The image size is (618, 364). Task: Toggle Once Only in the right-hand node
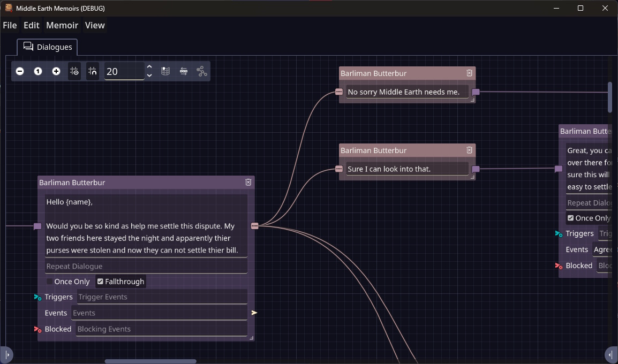[x=571, y=218]
